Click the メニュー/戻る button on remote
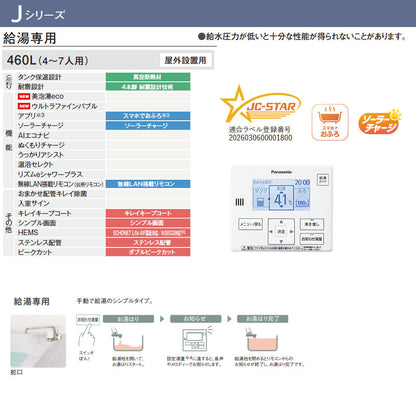This screenshot has width=416, height=416. [x=250, y=224]
